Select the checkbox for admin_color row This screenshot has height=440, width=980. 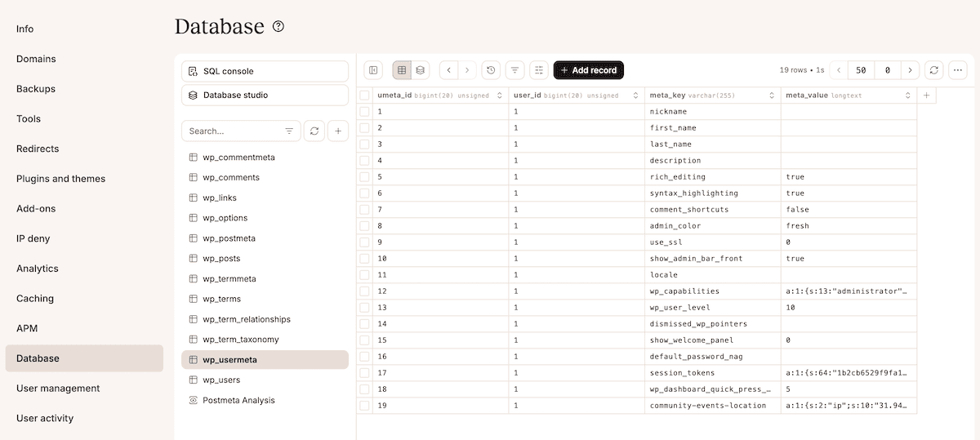(x=365, y=226)
